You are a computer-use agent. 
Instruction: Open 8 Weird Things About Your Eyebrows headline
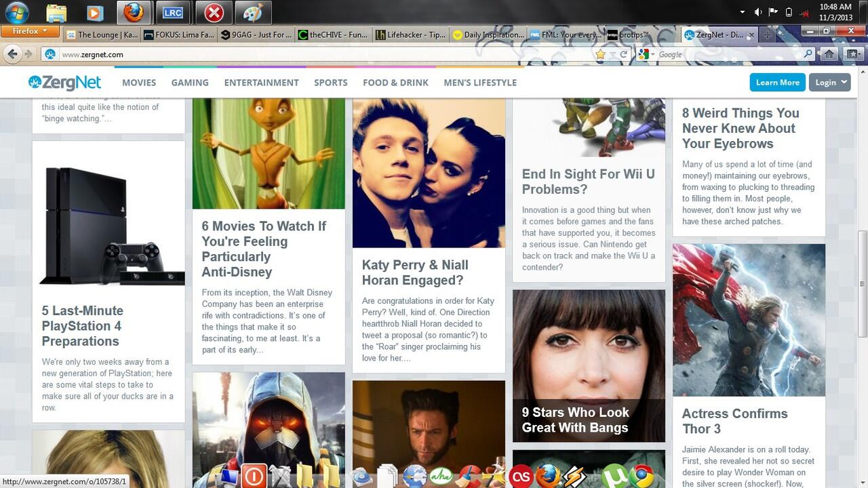[x=741, y=128]
